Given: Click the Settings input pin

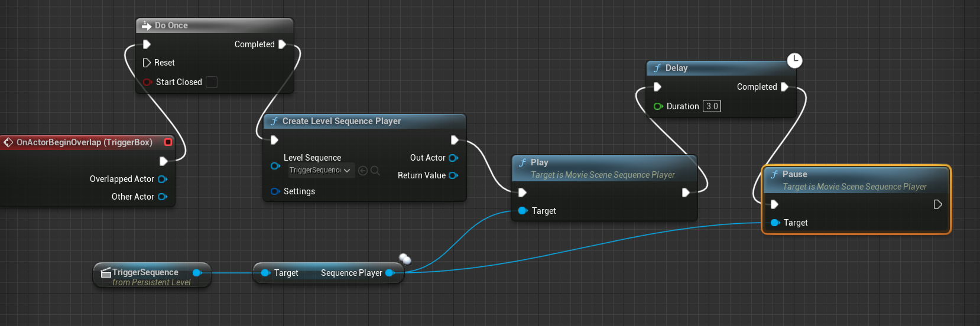Looking at the screenshot, I should point(275,191).
